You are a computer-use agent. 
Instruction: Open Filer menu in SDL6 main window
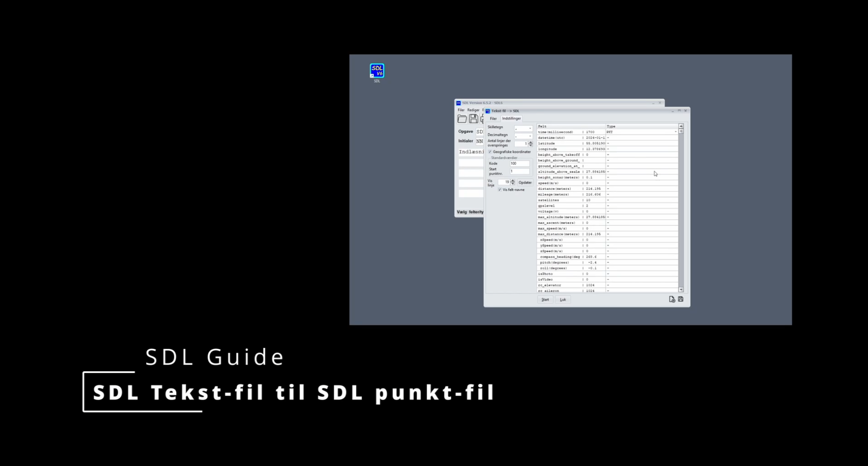click(x=461, y=110)
